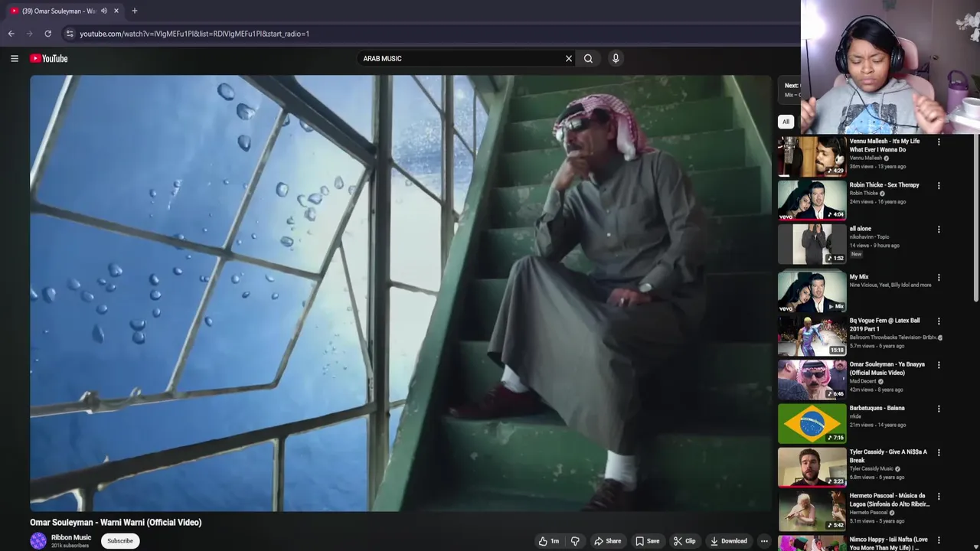Open title 'Omar Souleyman - Ya Bnayya'

tap(887, 369)
